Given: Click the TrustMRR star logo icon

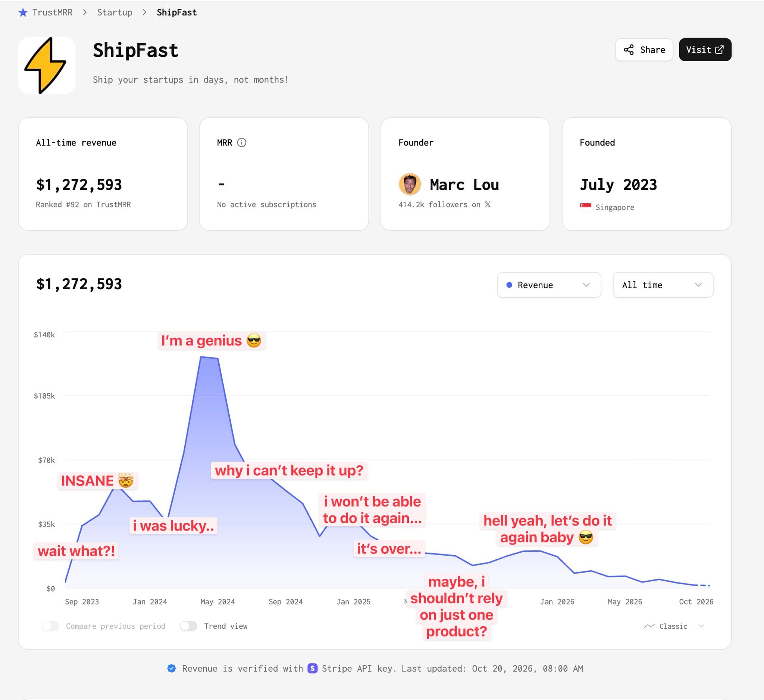Looking at the screenshot, I should [x=23, y=13].
